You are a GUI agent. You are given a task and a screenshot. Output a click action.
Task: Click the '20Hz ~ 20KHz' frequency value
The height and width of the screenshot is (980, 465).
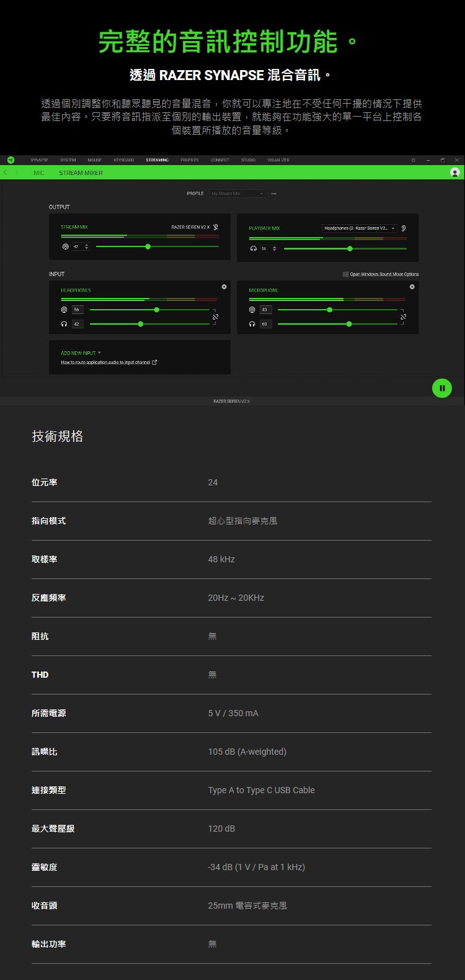pos(236,598)
